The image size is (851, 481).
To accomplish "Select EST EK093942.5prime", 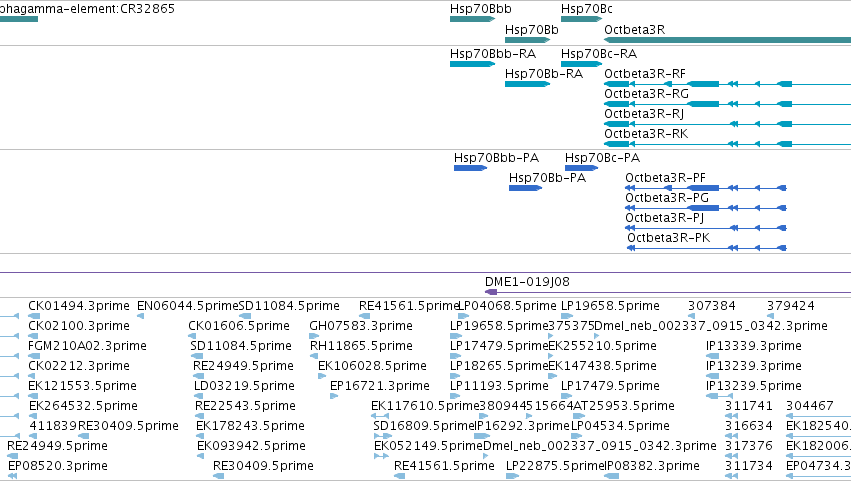I will click(251, 446).
